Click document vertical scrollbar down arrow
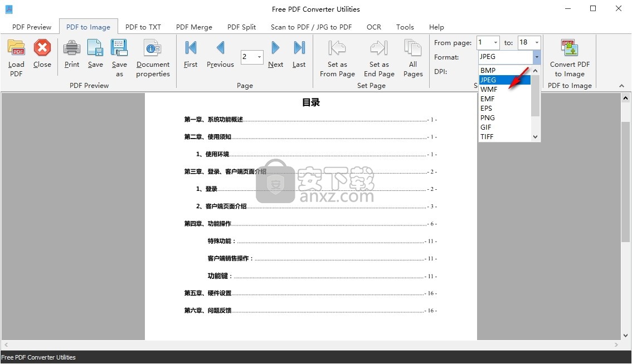This screenshot has width=632, height=364. point(625,336)
